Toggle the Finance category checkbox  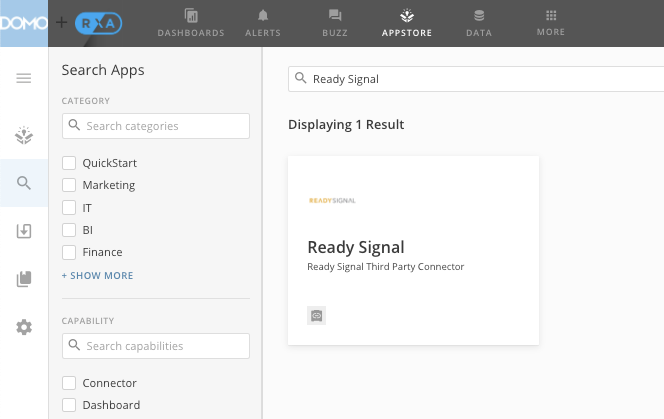tap(69, 253)
